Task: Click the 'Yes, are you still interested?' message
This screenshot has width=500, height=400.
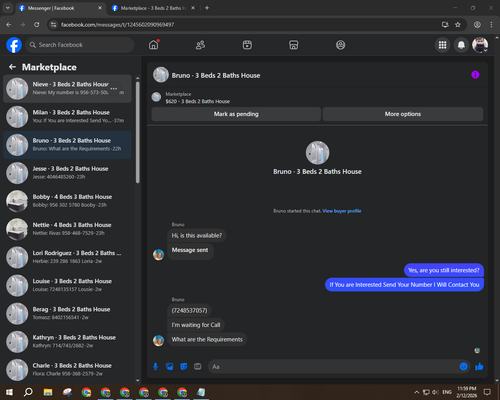Action: pyautogui.click(x=444, y=270)
